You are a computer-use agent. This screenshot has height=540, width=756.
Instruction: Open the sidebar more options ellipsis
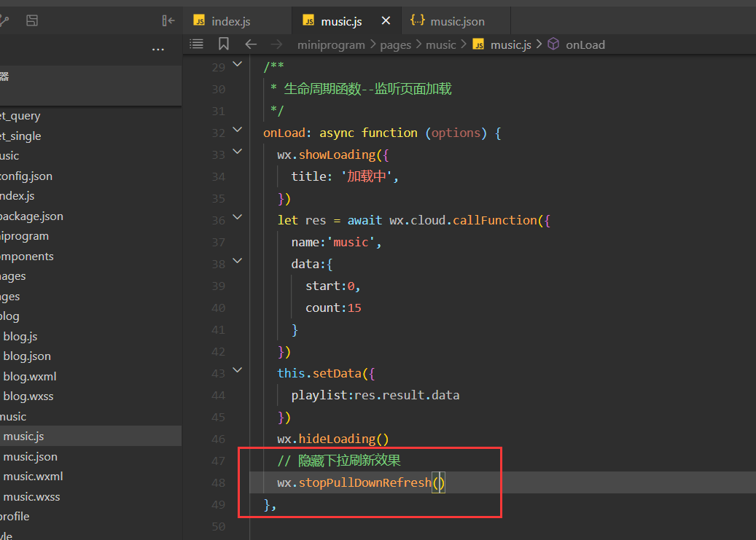(158, 50)
